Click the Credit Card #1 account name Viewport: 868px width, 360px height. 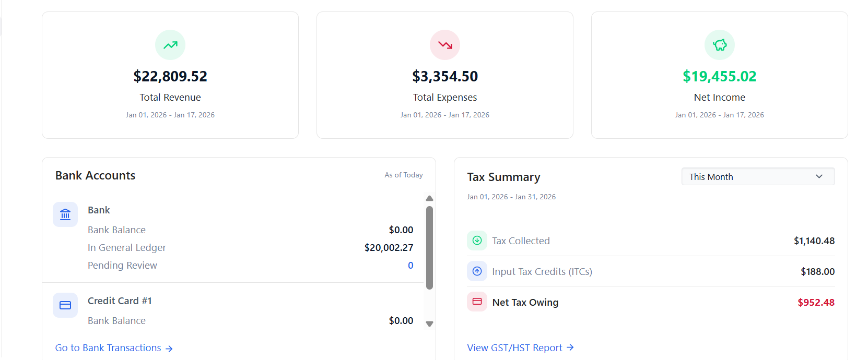(x=120, y=301)
